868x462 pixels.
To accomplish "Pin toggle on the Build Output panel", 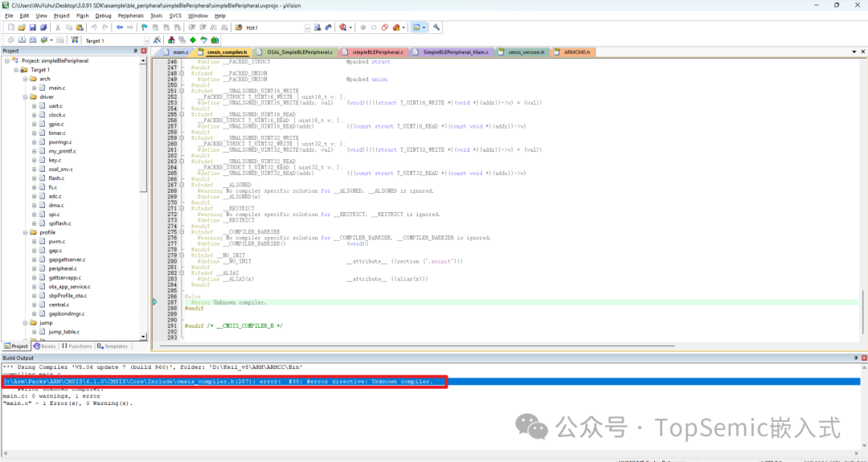I will (854, 358).
